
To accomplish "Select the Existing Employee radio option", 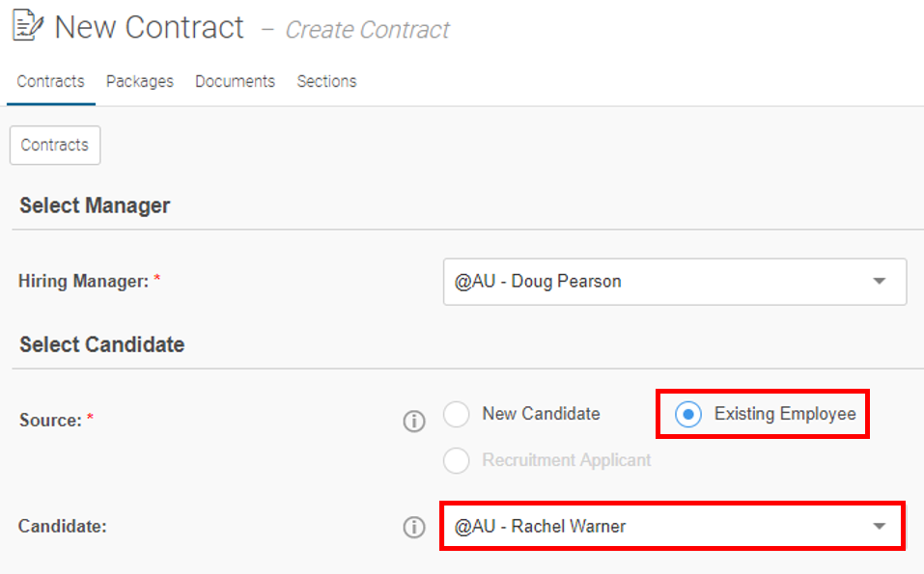I will pos(687,414).
